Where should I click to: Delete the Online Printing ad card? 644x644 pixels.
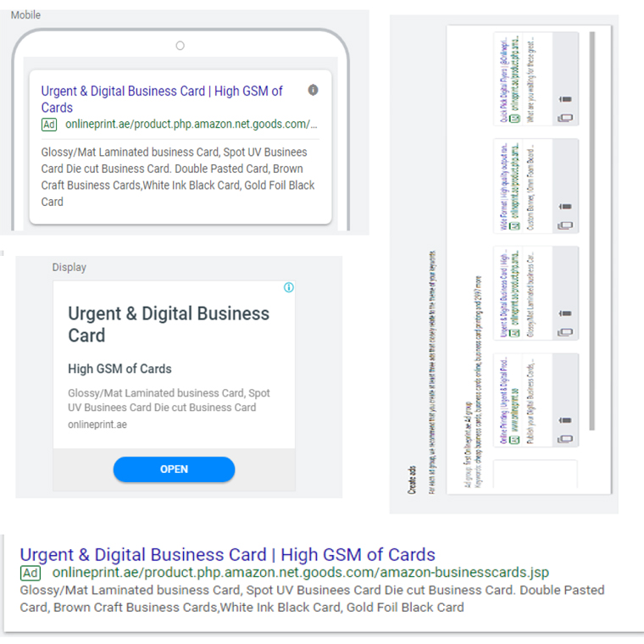coord(565,420)
